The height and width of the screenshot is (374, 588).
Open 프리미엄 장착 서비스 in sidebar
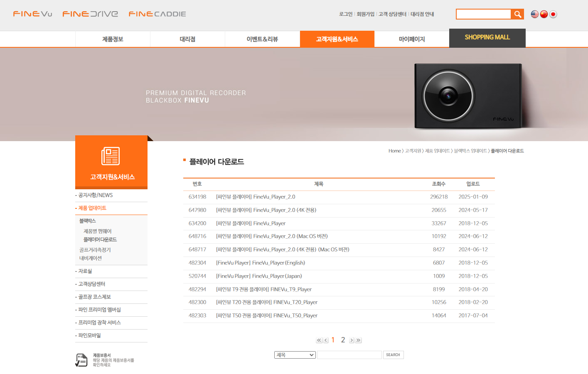click(x=100, y=323)
